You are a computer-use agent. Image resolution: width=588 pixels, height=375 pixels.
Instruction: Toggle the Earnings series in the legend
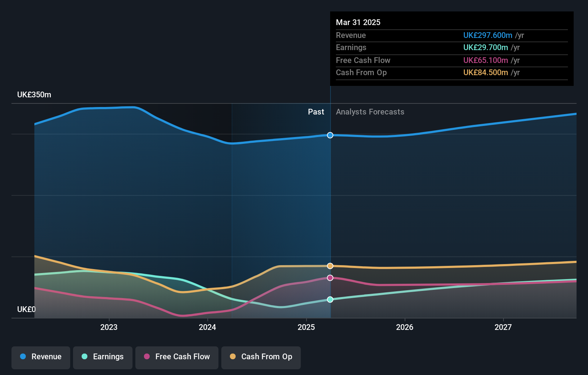103,357
